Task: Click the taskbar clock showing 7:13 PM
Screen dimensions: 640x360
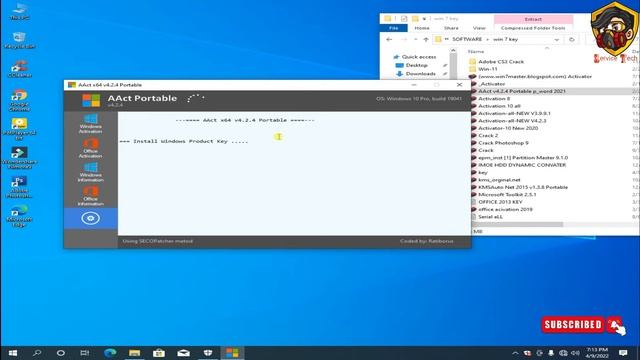Action: coord(597,353)
